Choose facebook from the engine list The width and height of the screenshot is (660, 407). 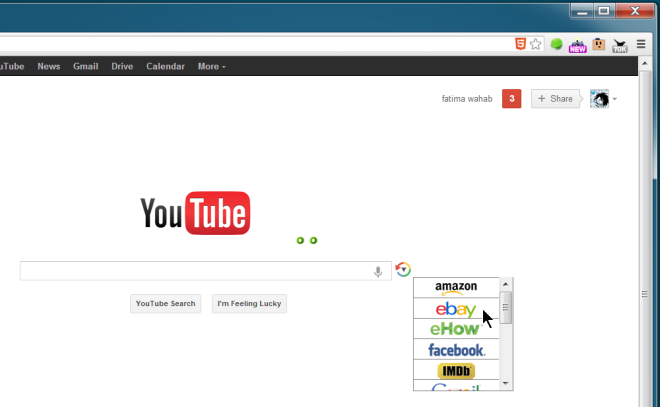456,349
